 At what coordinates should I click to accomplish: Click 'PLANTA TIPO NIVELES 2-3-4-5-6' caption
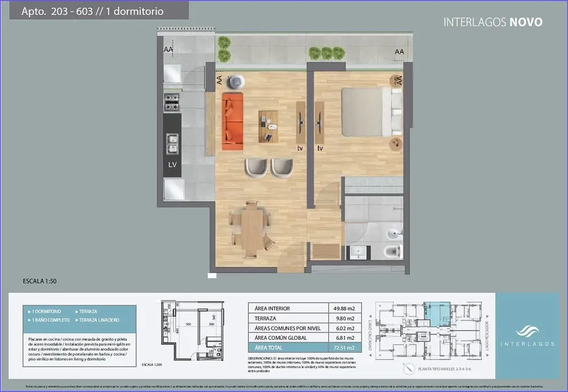(445, 369)
